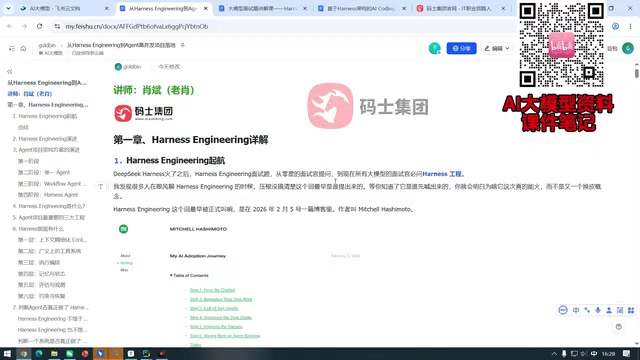The width and height of the screenshot is (640, 360).
Task: Open the user account avatar in the doc header
Action: point(628,48)
